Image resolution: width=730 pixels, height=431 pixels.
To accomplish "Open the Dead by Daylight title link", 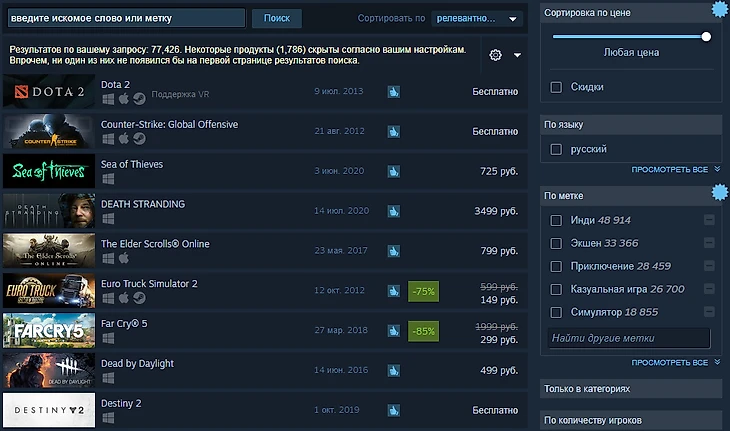I will (x=137, y=364).
